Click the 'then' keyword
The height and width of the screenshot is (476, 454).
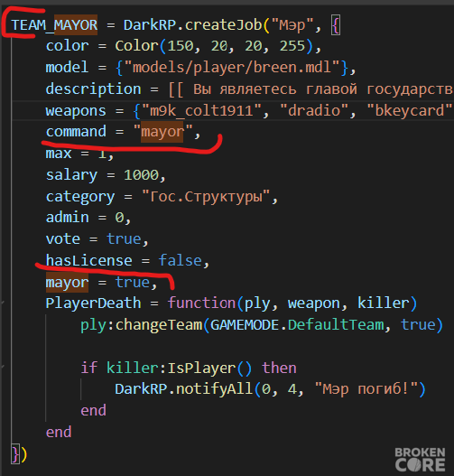coord(279,369)
